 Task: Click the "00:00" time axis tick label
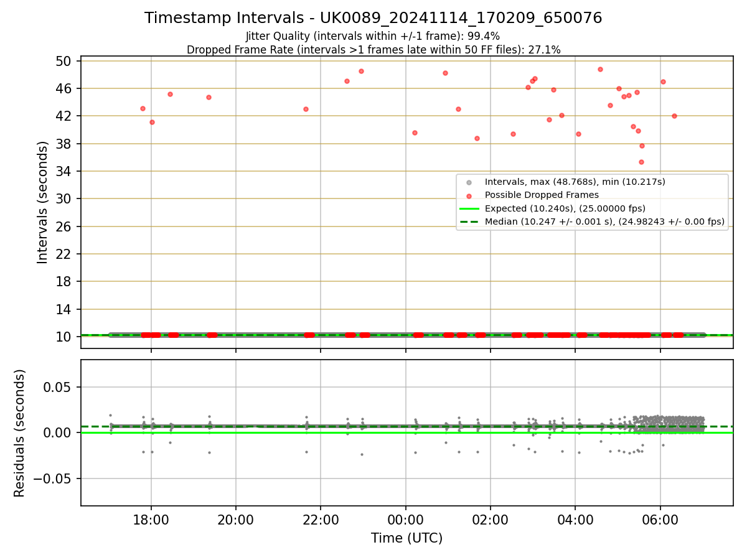[406, 520]
